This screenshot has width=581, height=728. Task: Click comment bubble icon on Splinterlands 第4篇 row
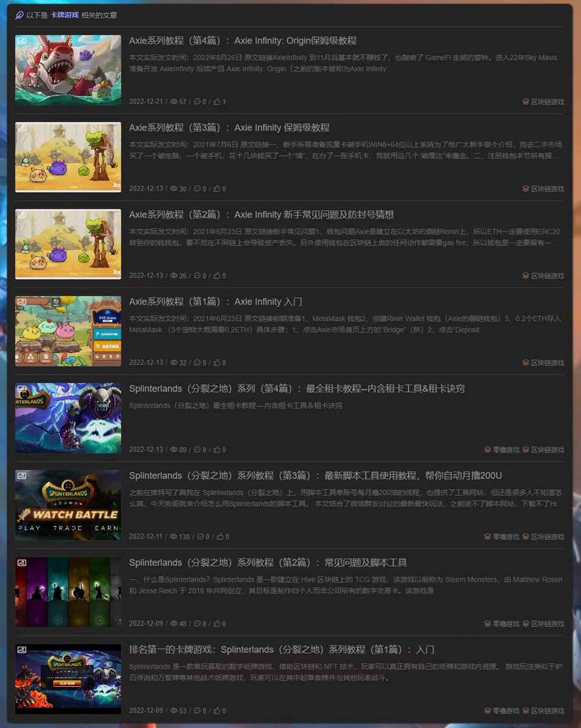pos(197,450)
